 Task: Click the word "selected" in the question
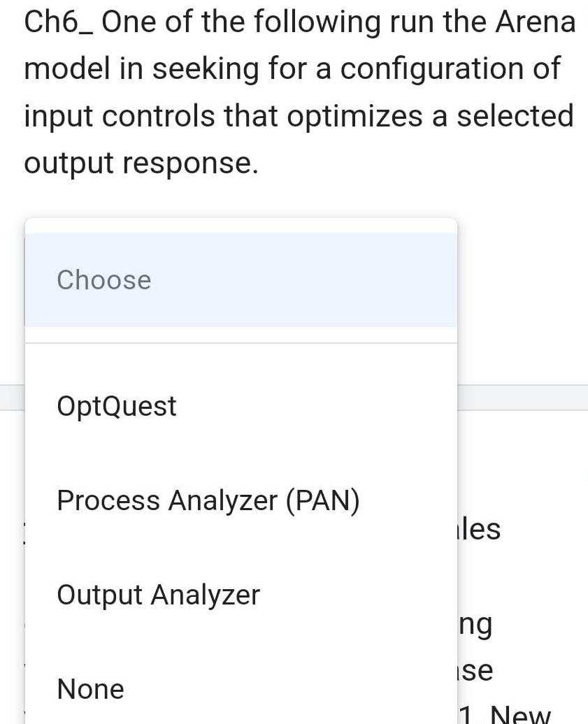click(x=515, y=116)
